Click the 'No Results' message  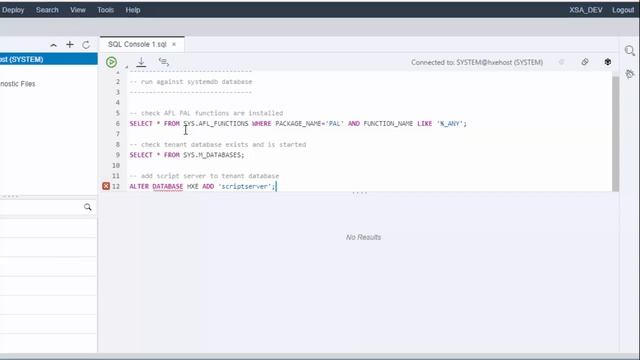pyautogui.click(x=363, y=237)
